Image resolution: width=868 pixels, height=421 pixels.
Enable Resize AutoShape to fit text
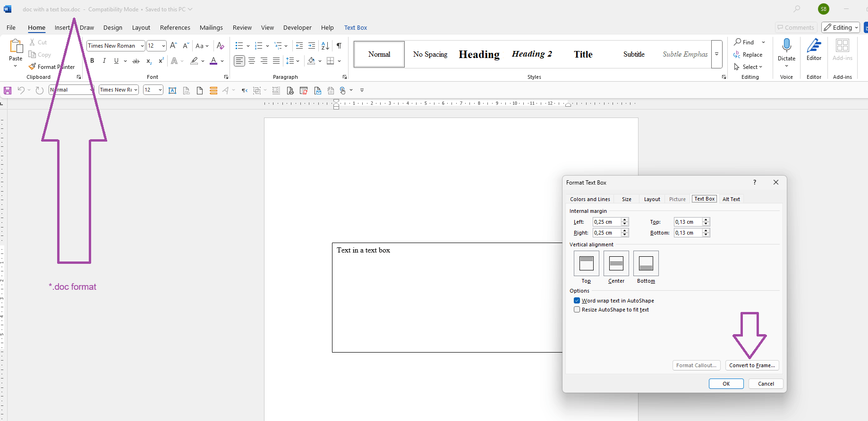(x=577, y=310)
